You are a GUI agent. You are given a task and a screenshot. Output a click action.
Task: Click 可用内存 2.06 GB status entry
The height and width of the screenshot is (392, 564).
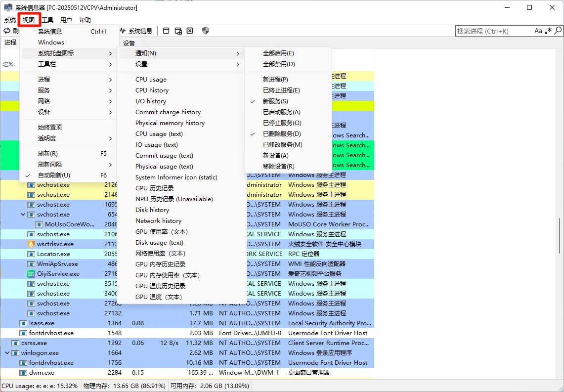(x=210, y=386)
